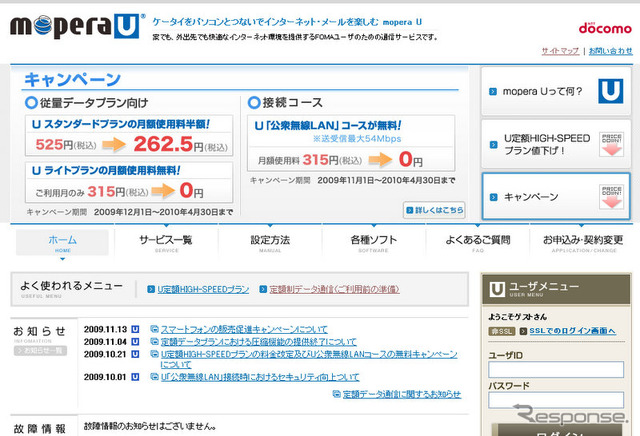Screen dimensions: 640x436
Task: Open the 設定方法 tab
Action: click(270, 242)
